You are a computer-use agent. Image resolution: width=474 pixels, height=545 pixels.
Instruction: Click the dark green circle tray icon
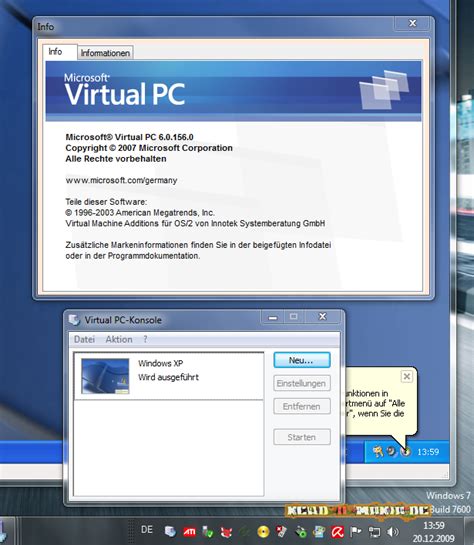(245, 532)
